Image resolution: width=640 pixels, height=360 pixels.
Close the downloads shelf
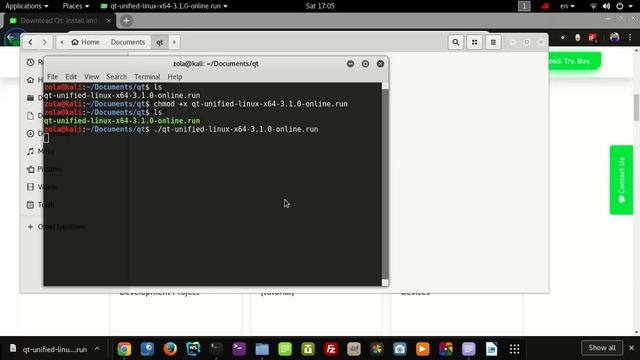[631, 348]
